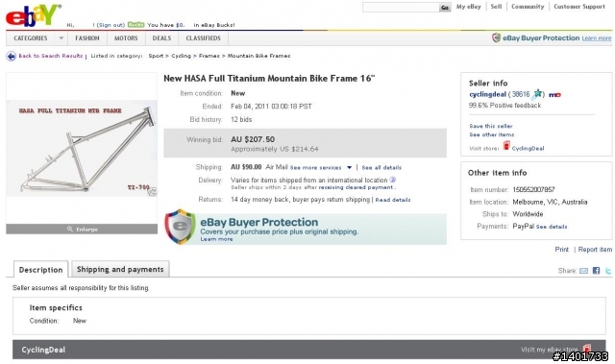615x364 pixels.
Task: Share item on Facebook icon
Action: tap(596, 270)
